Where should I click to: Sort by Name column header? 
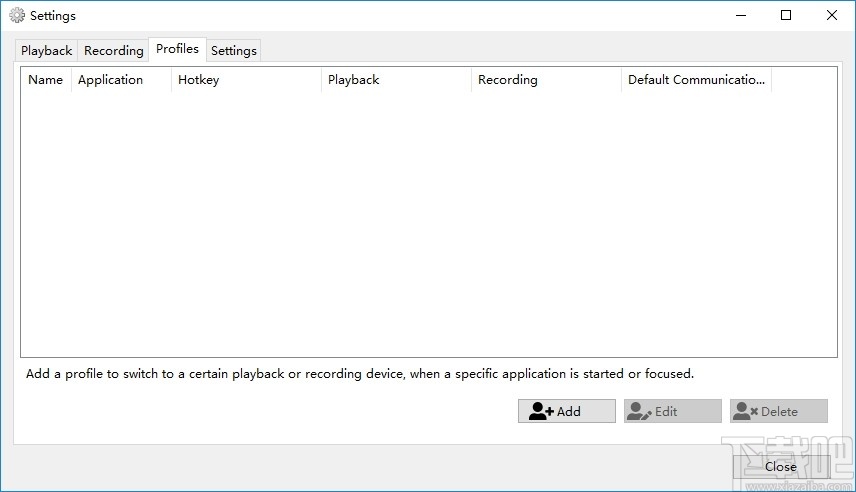click(45, 80)
